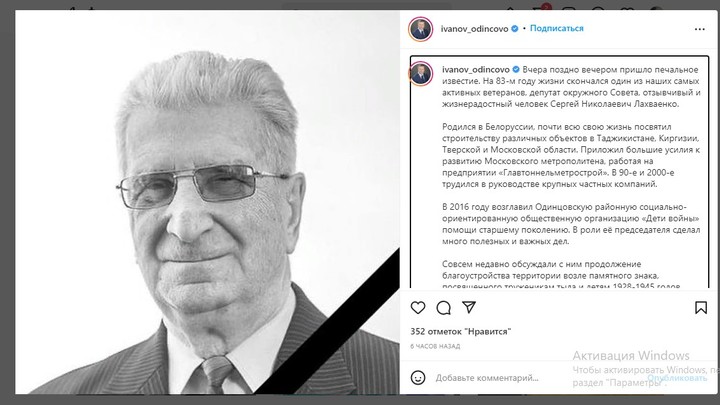Click the Опубликовать button
This screenshot has height=405, width=720.
pos(677,378)
